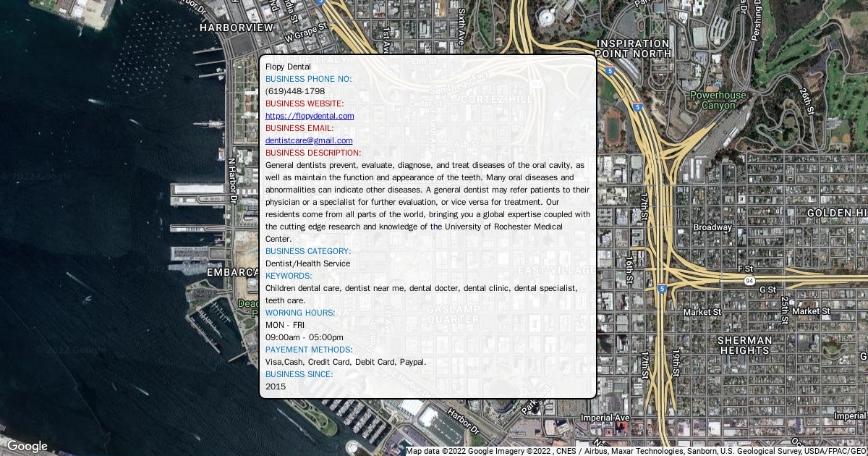Click the Golden Hill label at right edge
The height and width of the screenshot is (456, 868).
tap(836, 213)
